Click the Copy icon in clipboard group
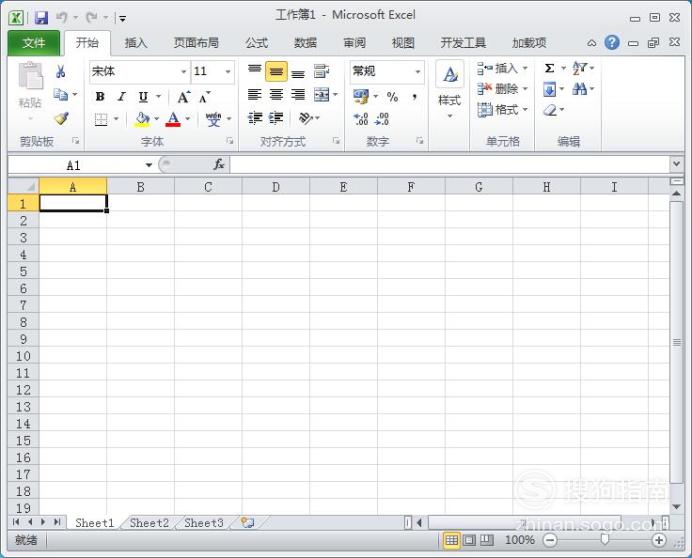The image size is (692, 558). click(60, 94)
